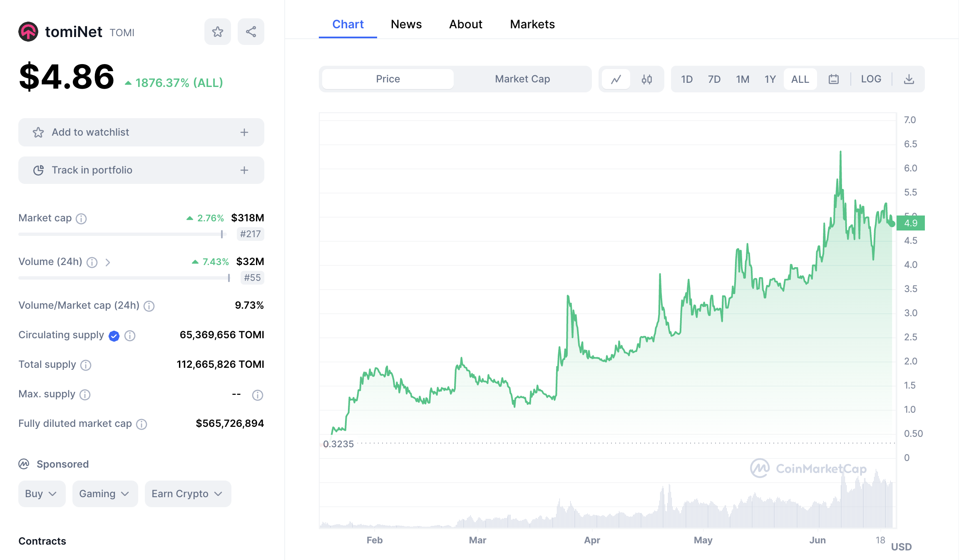Go to the Markets tab
This screenshot has height=560, width=959.
pyautogui.click(x=532, y=24)
